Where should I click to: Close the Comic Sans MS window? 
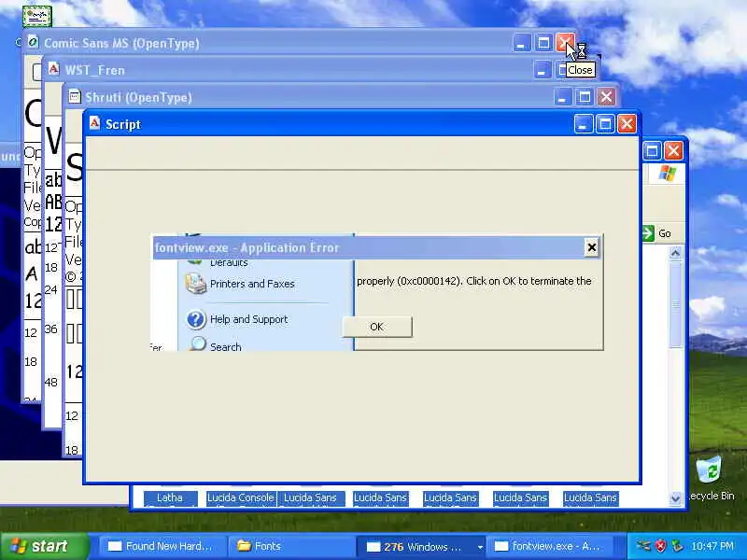click(566, 43)
